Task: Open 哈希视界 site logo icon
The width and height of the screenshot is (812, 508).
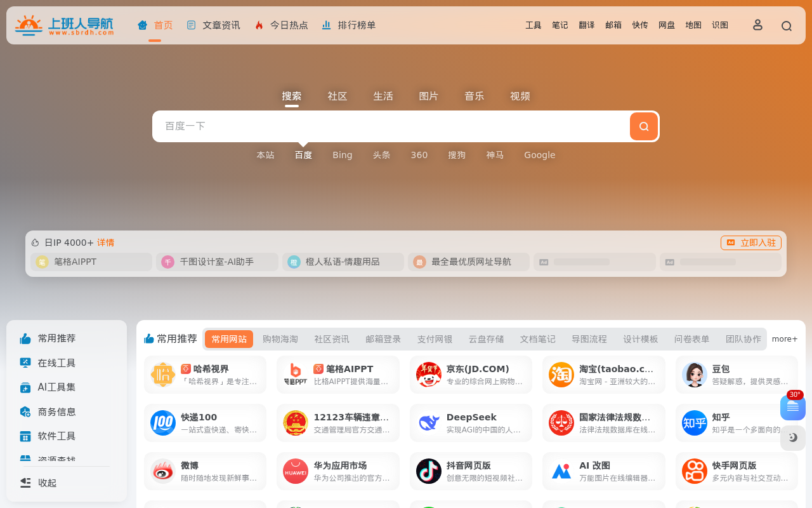Action: (x=163, y=375)
